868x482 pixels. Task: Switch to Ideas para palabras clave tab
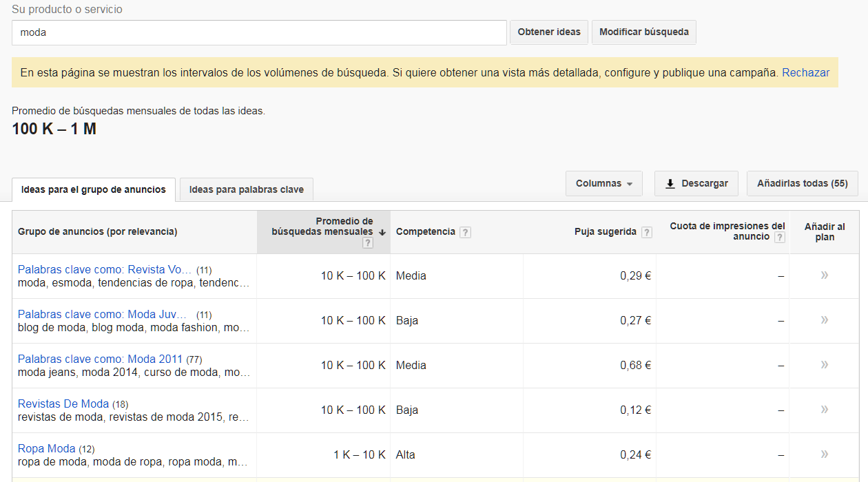(246, 189)
